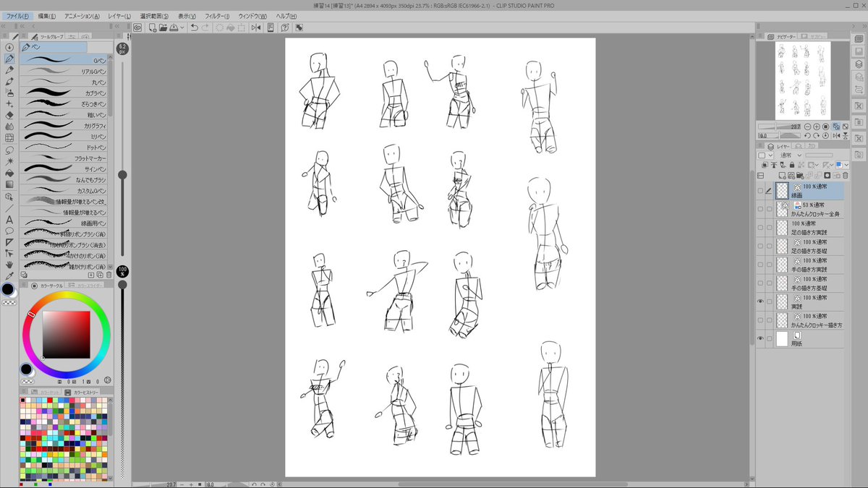This screenshot has width=868, height=488.
Task: Select ミリペン sub tool
Action: 65,137
